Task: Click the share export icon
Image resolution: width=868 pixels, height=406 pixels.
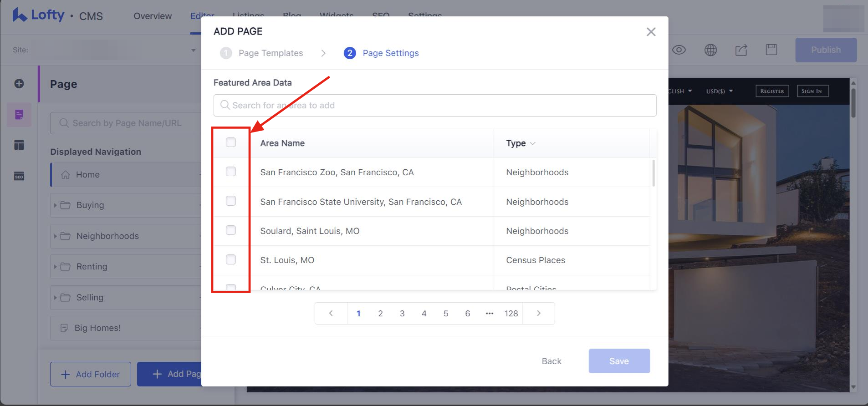Action: (x=741, y=50)
